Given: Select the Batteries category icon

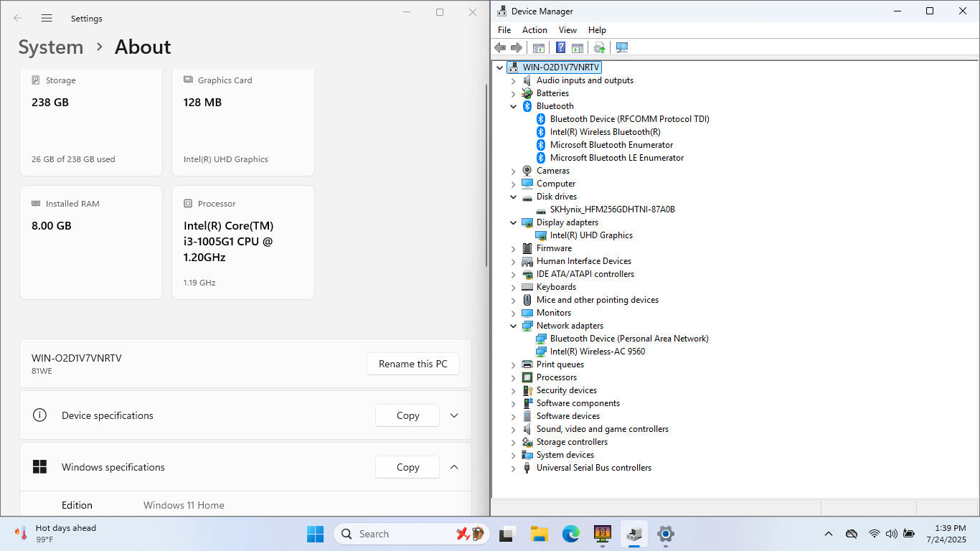Looking at the screenshot, I should pos(527,93).
